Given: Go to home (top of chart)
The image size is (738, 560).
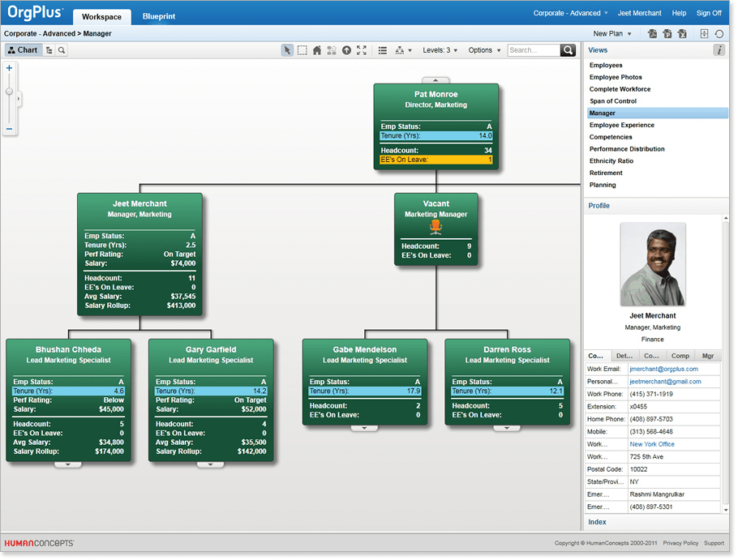Looking at the screenshot, I should pyautogui.click(x=317, y=50).
